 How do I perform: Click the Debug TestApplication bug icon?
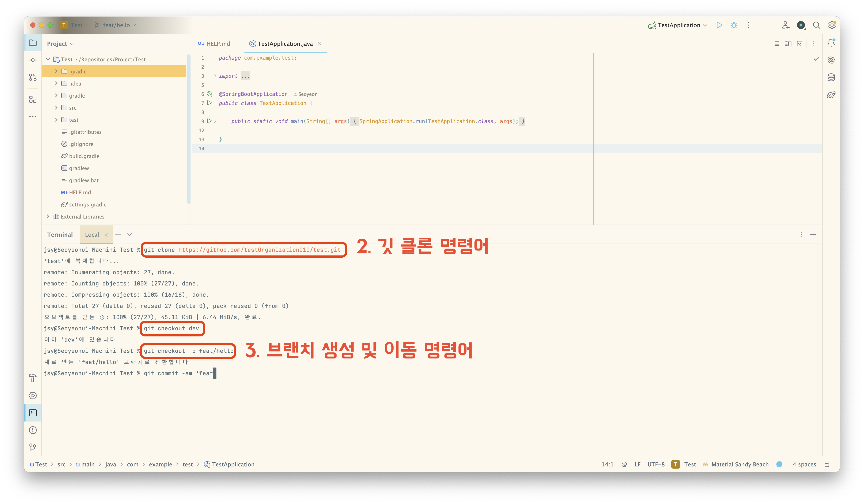click(x=734, y=25)
